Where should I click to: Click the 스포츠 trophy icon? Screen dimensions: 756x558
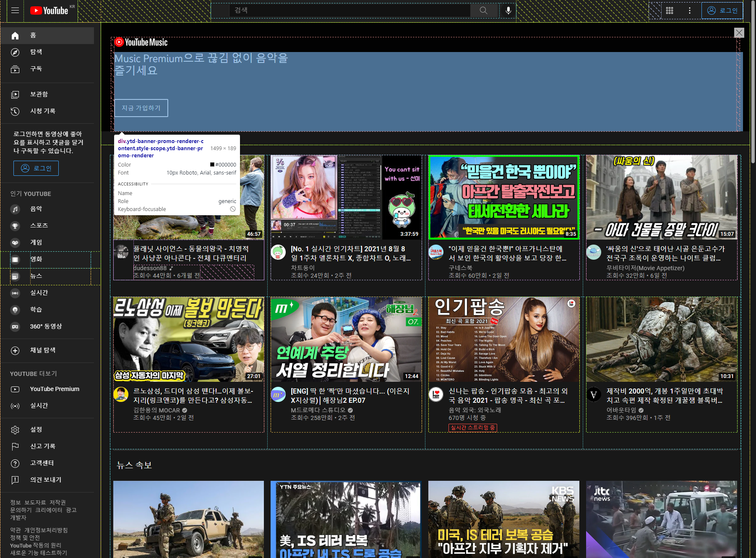click(15, 226)
